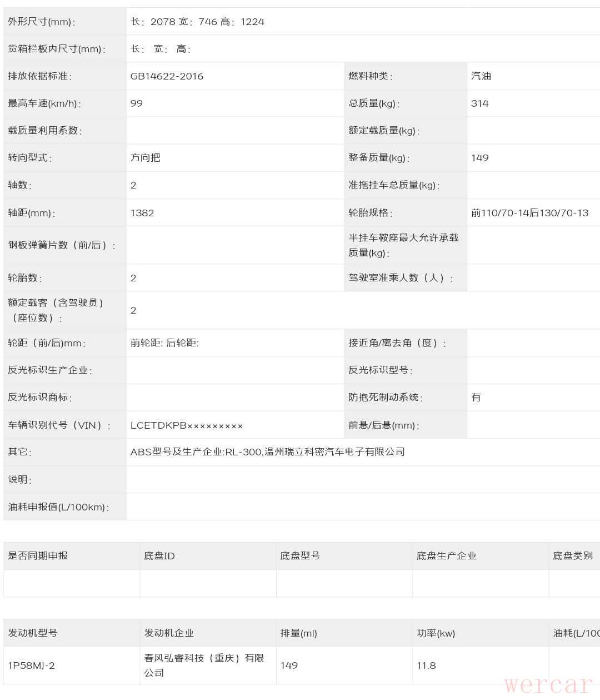This screenshot has height=700, width=600.
Task: Click the 钢板弹簧片数(前/后) label
Action: [x=62, y=245]
